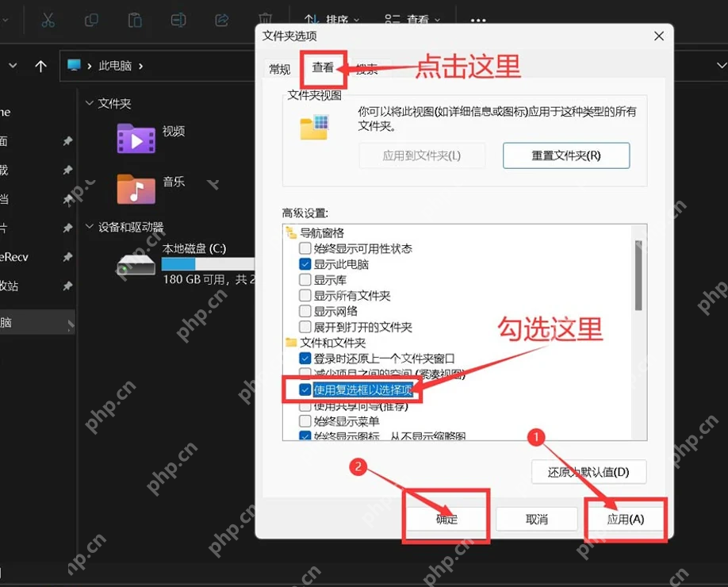Toggle 始终显示可用性状态 checkbox

[x=305, y=248]
